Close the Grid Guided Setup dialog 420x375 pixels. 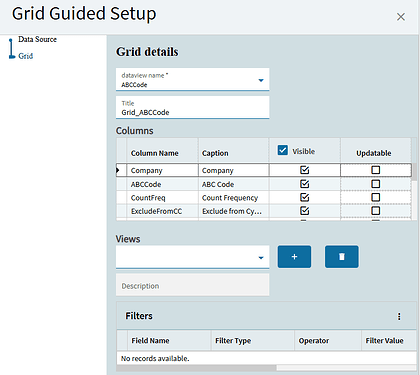pyautogui.click(x=401, y=17)
